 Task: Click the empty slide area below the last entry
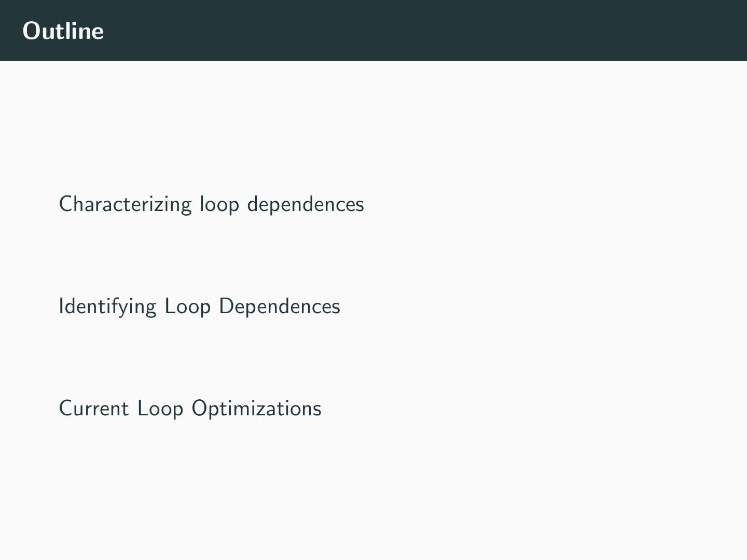point(374,493)
